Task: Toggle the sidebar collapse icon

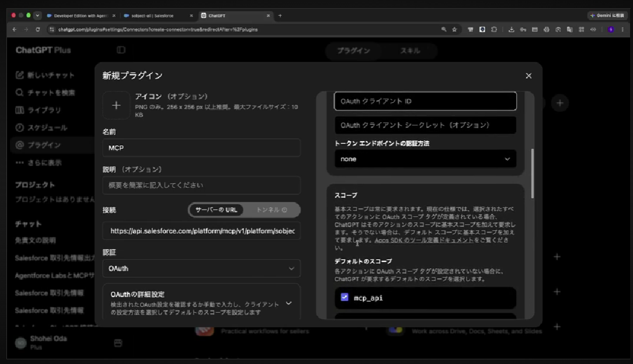Action: [121, 50]
